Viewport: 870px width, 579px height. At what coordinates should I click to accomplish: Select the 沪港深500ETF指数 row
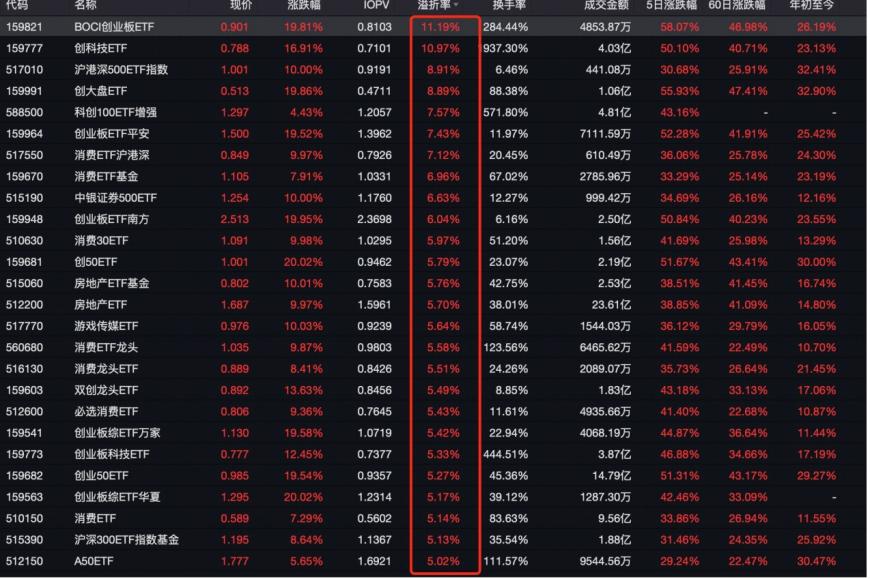(x=433, y=70)
